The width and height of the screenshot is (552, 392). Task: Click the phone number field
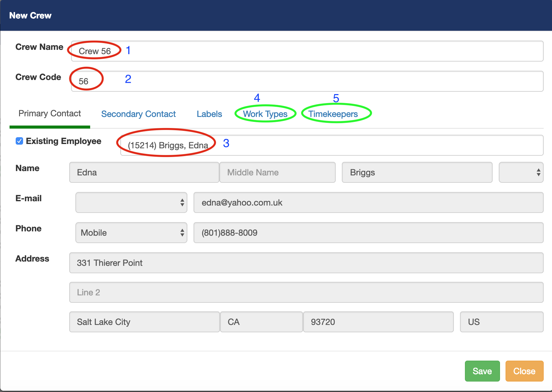368,233
